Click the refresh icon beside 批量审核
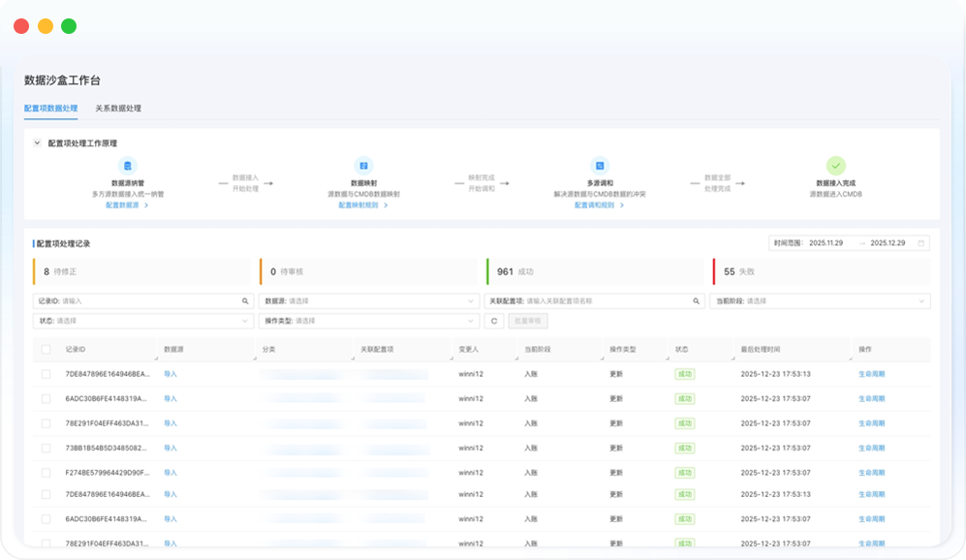 (x=494, y=321)
